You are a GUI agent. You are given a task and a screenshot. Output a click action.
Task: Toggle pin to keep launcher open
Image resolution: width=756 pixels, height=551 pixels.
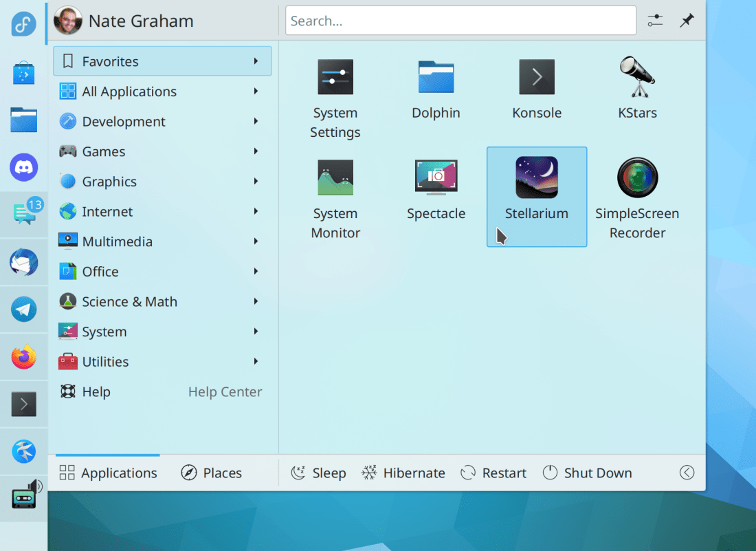tap(687, 21)
